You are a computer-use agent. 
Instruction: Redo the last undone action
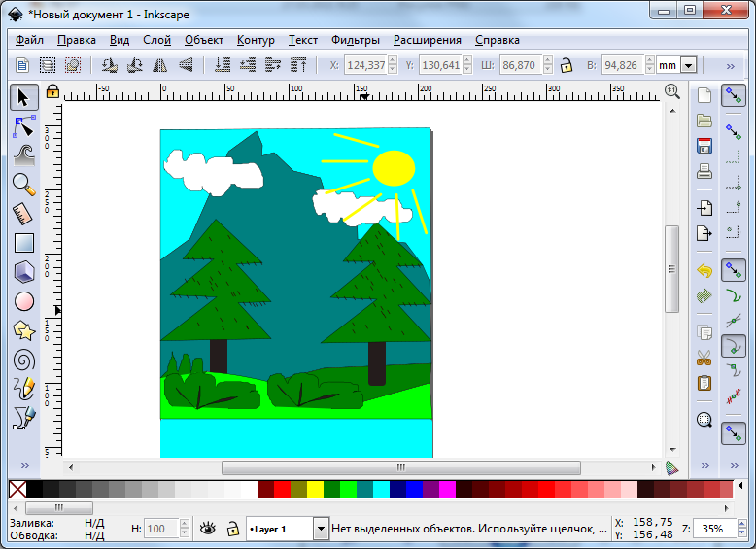(704, 295)
